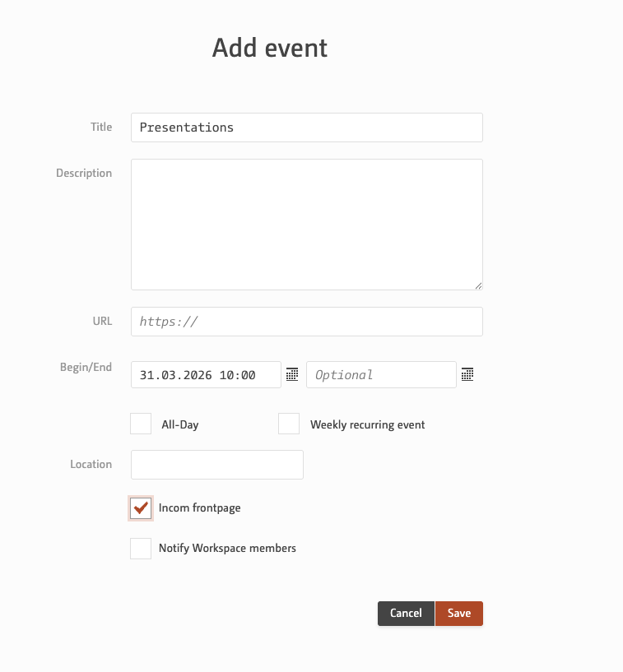Click the Optional end date field

[x=381, y=374]
